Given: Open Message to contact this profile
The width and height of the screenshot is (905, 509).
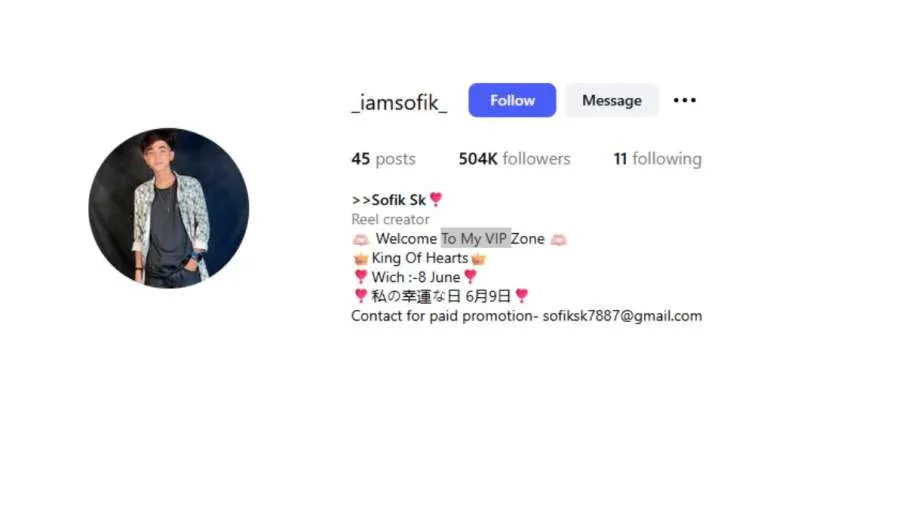Looking at the screenshot, I should (611, 100).
